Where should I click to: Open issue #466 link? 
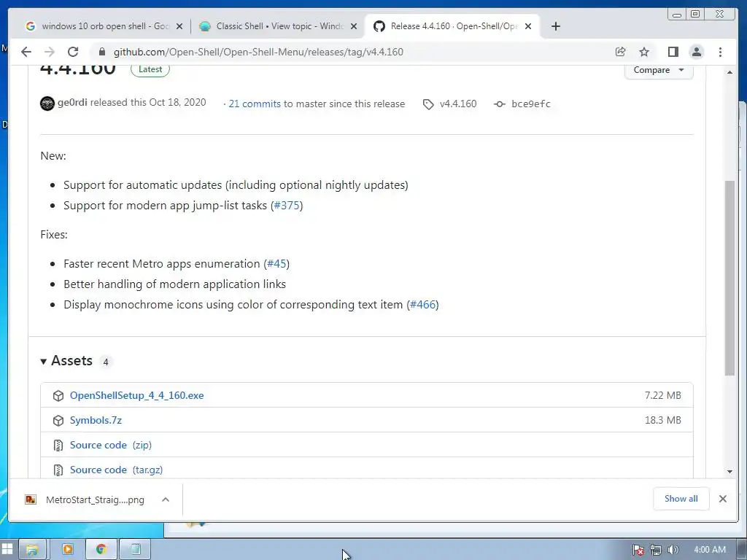pos(423,305)
